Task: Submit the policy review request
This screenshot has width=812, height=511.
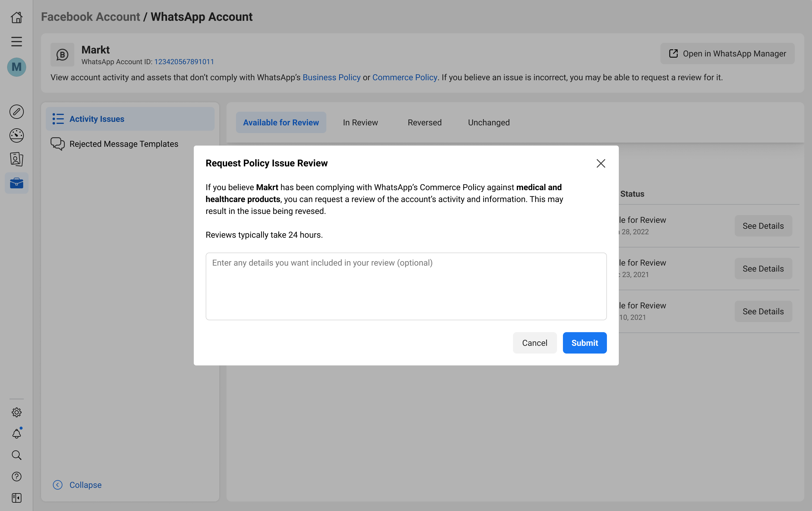Action: (584, 343)
